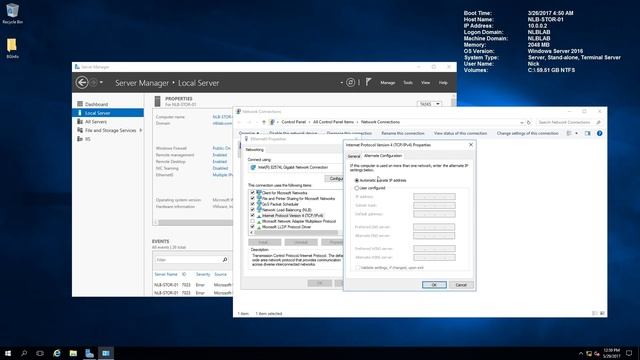
Task: Open the change-view dropdown arrow
Action: [576, 133]
